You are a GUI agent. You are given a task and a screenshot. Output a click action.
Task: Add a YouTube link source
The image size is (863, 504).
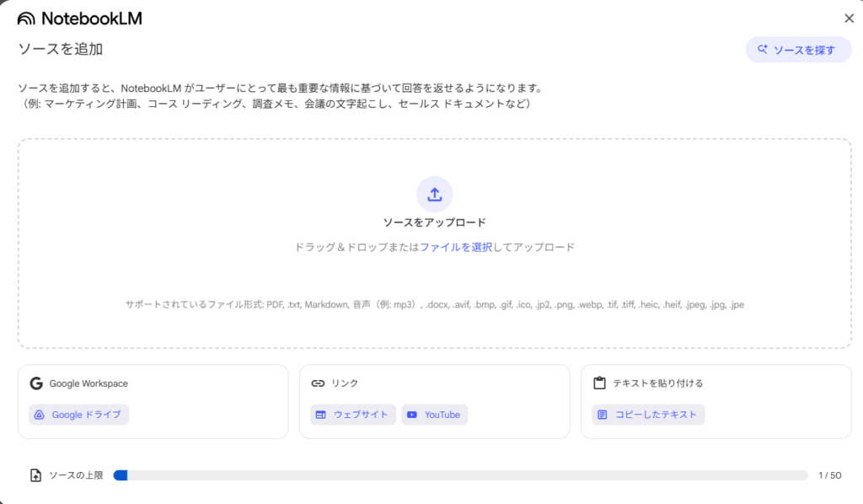coord(434,415)
